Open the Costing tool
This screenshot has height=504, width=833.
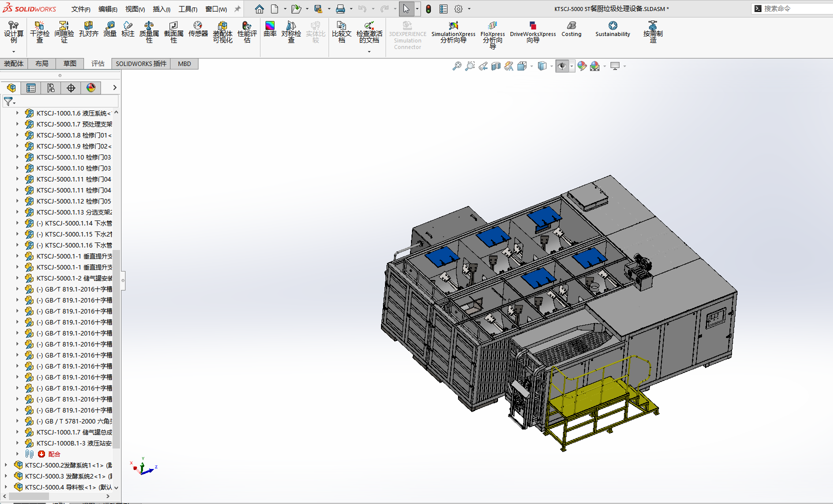pyautogui.click(x=571, y=29)
